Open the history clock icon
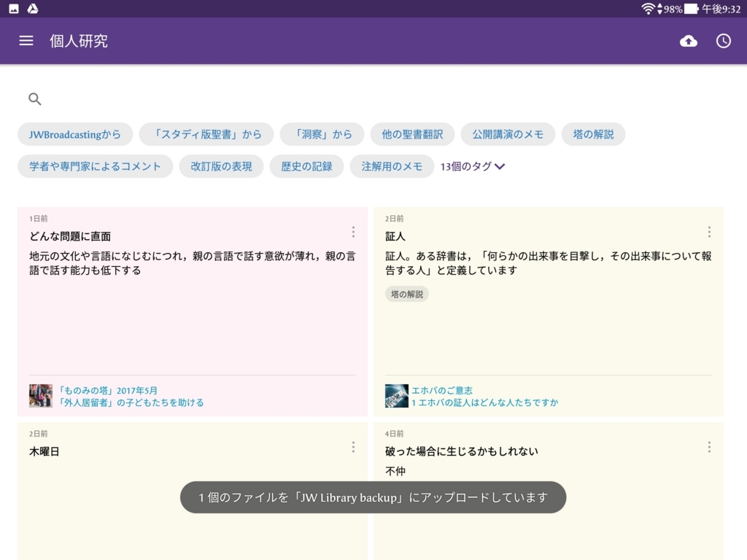747x560 pixels. coord(723,41)
